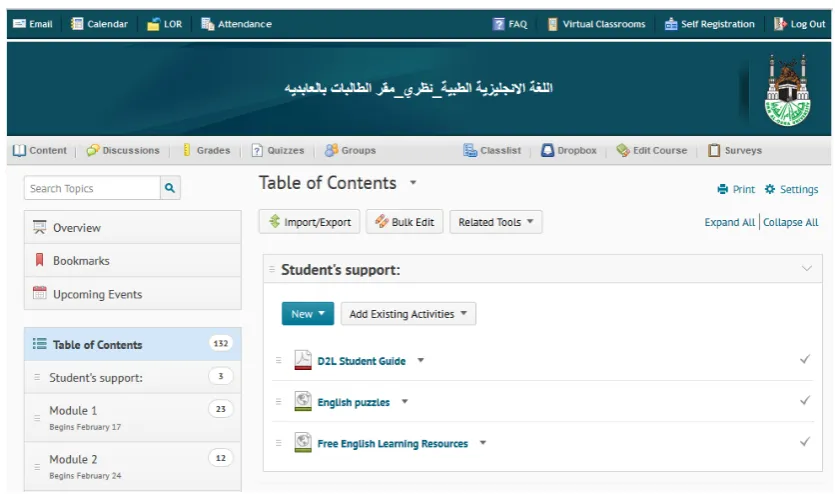Open the D2L Student Guide link
835x494 pixels.
362,361
